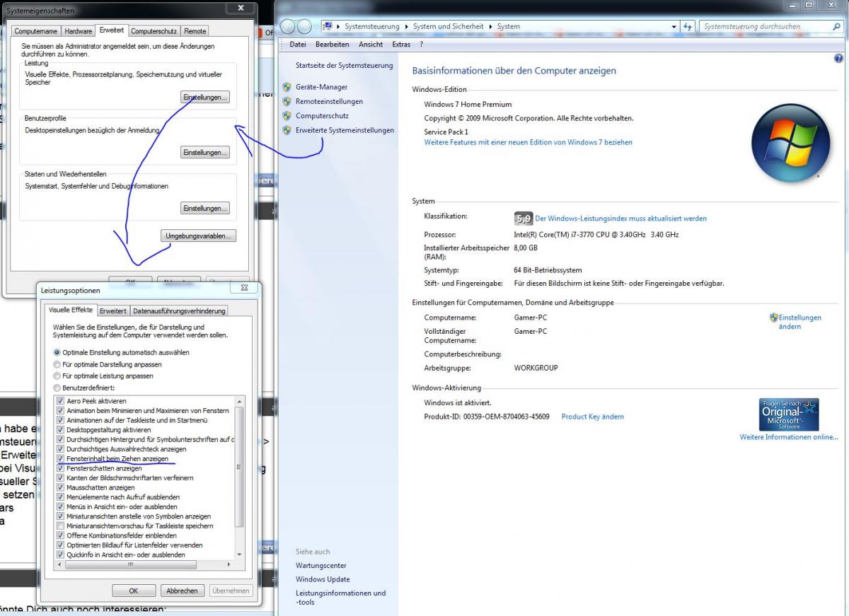The height and width of the screenshot is (616, 849).
Task: Click the shield icon next to Computerschutz
Action: point(287,116)
